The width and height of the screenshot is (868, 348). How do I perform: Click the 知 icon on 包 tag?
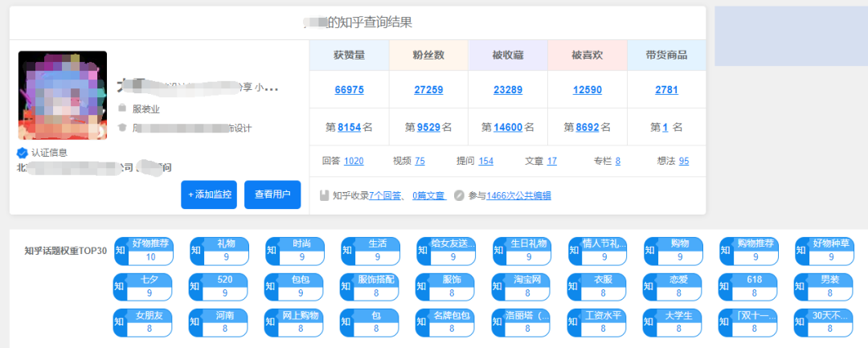[x=347, y=322]
